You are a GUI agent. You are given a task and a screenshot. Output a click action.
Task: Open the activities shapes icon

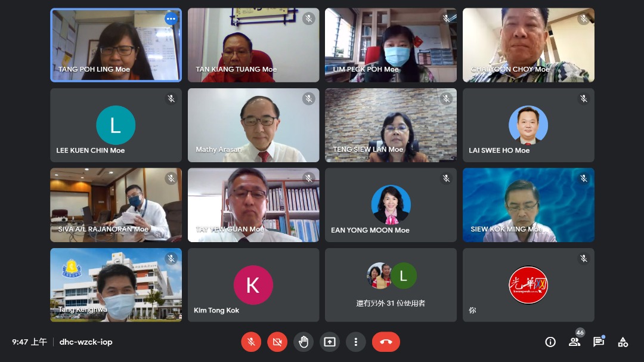click(x=623, y=342)
